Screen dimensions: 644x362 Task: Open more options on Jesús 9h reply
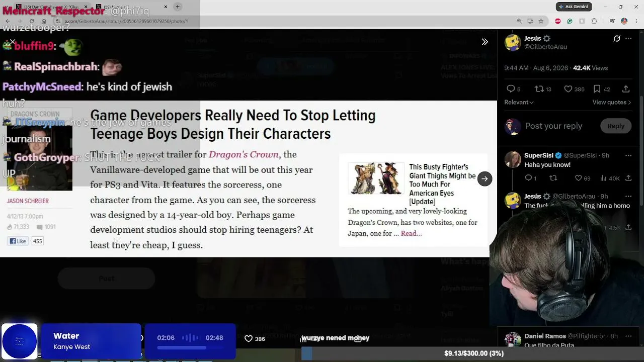point(628,196)
